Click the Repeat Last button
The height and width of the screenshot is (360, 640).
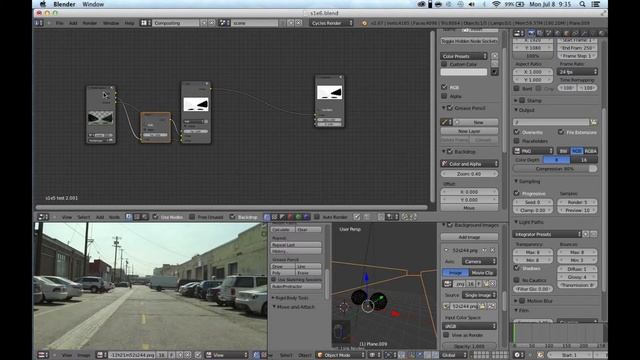click(x=296, y=245)
